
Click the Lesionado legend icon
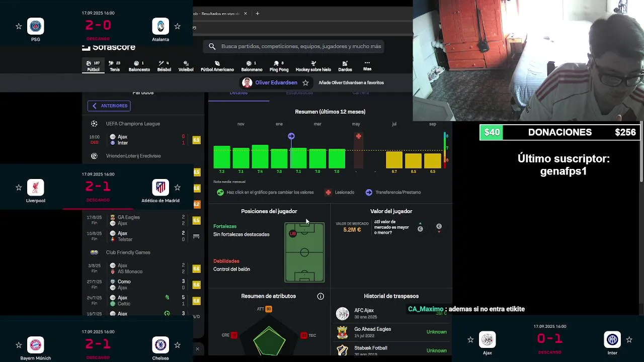(x=328, y=192)
